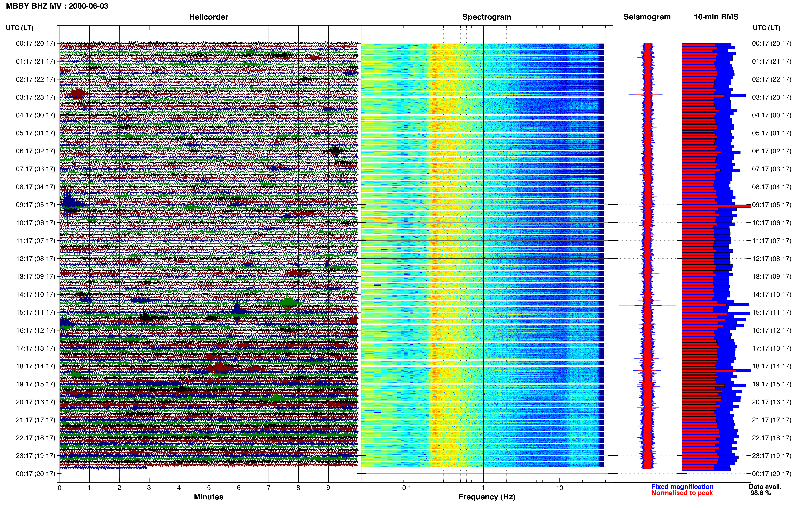This screenshot has width=812, height=508.
Task: Click the 'Spectrogram' panel heading
Action: pos(487,17)
